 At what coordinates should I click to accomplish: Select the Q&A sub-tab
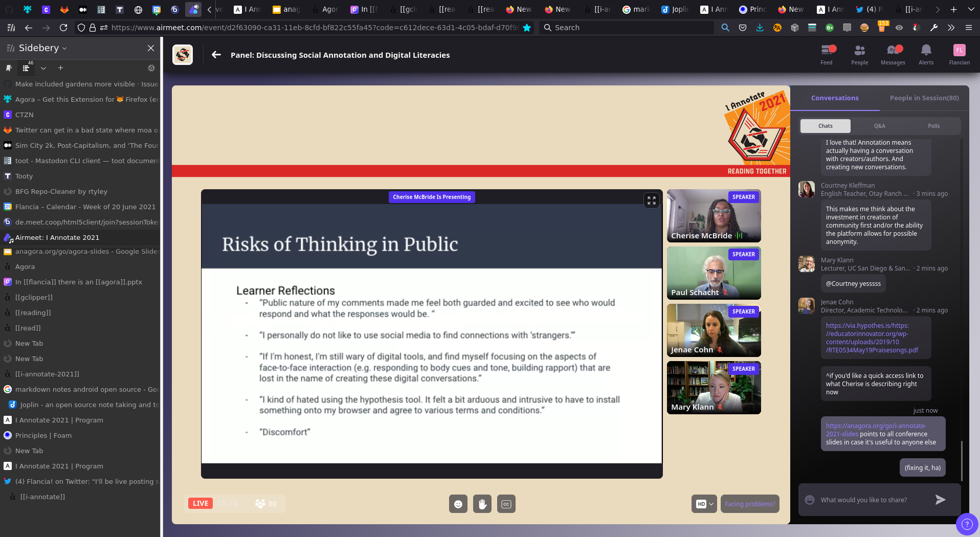[879, 126]
